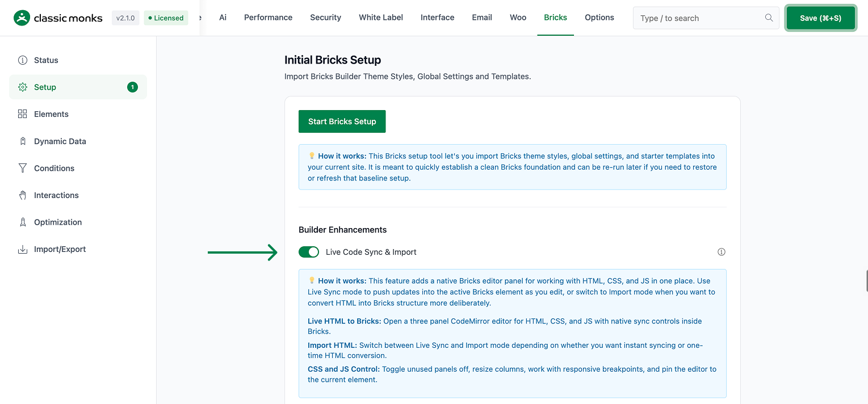868x404 pixels.
Task: Click the Builder Enhancements heading
Action: (x=342, y=230)
